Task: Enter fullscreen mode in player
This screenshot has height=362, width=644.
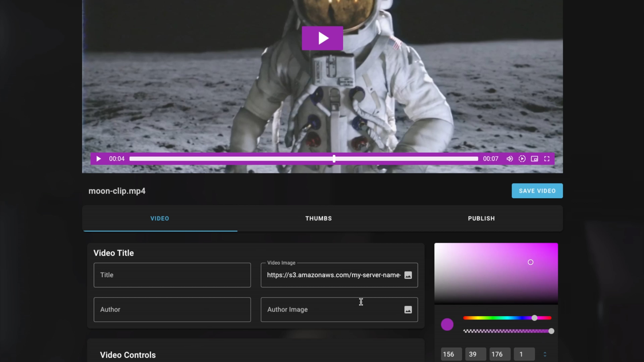Action: [x=547, y=159]
